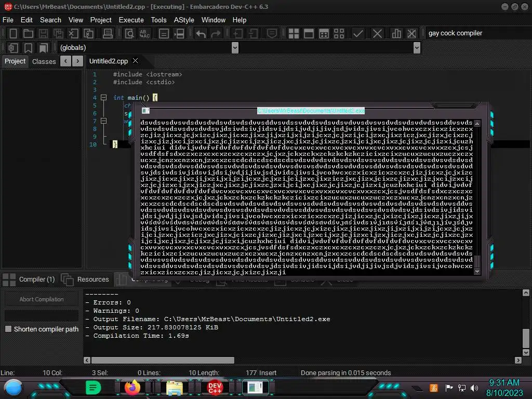Open the File menu
The image size is (532, 399).
click(8, 20)
